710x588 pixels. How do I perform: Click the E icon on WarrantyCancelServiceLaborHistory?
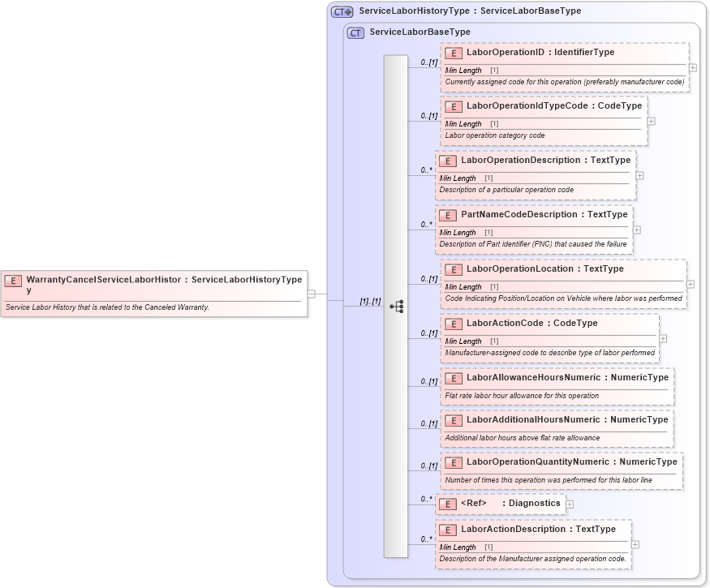coord(11,281)
